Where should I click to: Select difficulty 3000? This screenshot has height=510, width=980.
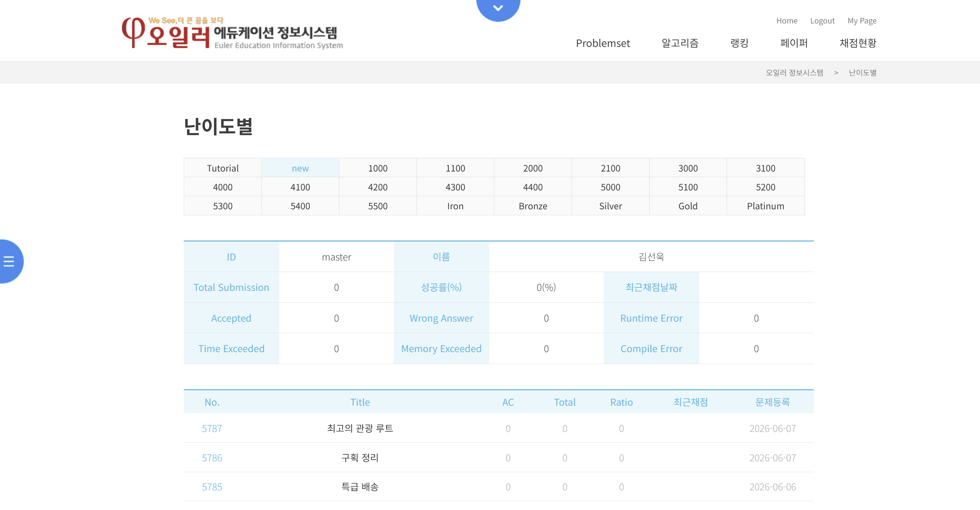(x=688, y=168)
